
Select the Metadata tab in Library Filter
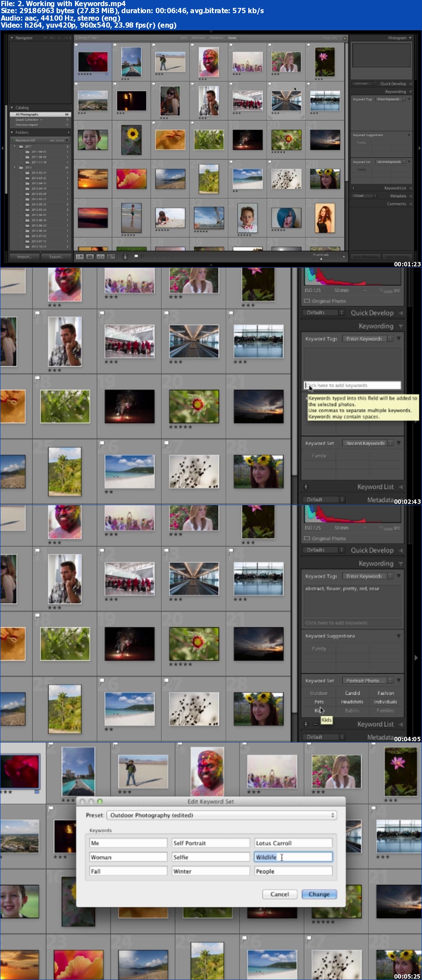coord(216,38)
